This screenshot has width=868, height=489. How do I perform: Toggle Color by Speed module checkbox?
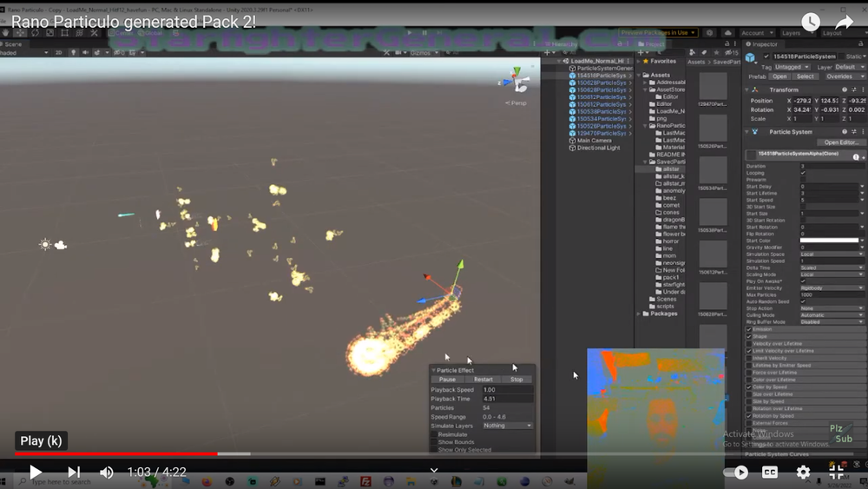(749, 387)
